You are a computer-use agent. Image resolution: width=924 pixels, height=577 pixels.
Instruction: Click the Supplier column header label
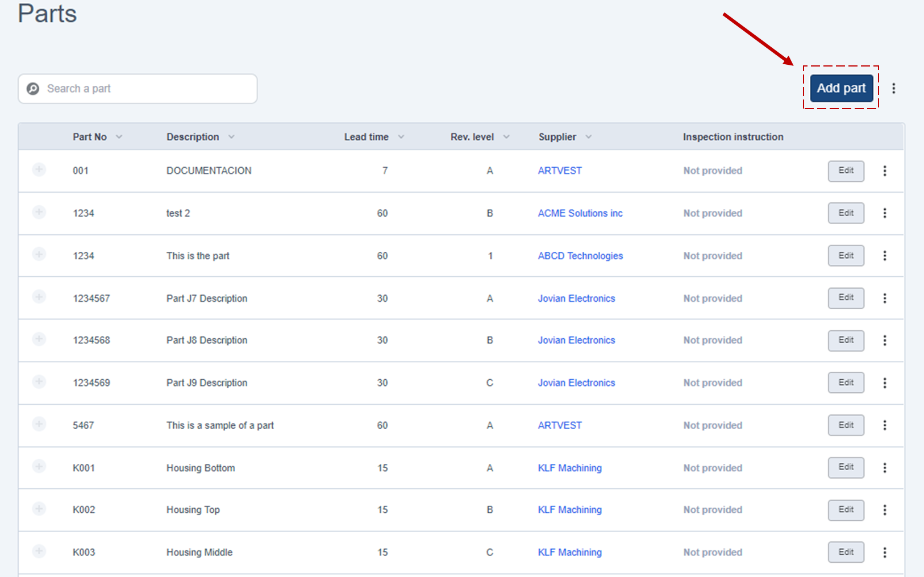tap(557, 137)
